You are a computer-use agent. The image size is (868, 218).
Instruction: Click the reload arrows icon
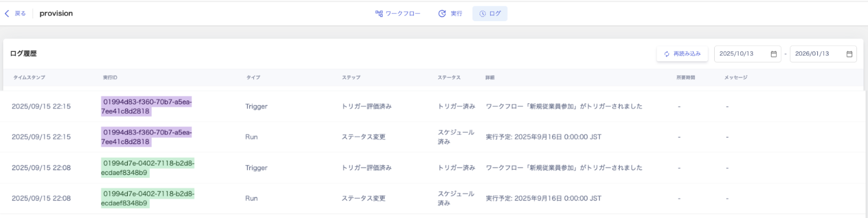pyautogui.click(x=667, y=54)
